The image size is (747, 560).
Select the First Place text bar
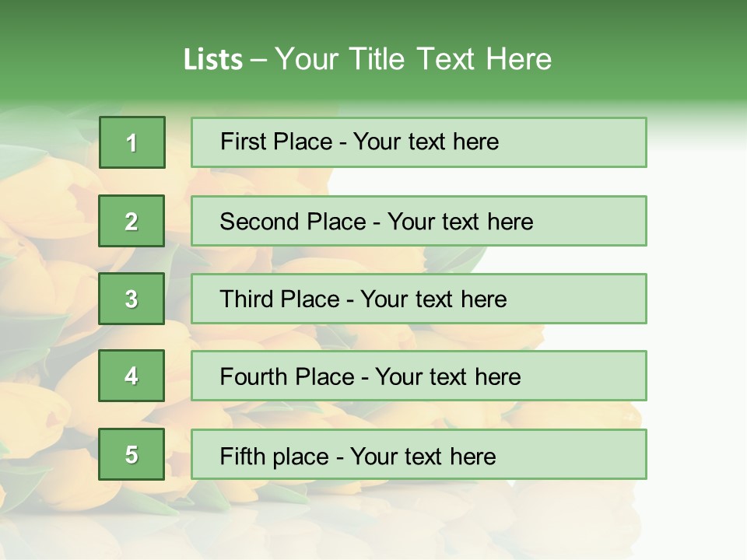[x=419, y=142]
